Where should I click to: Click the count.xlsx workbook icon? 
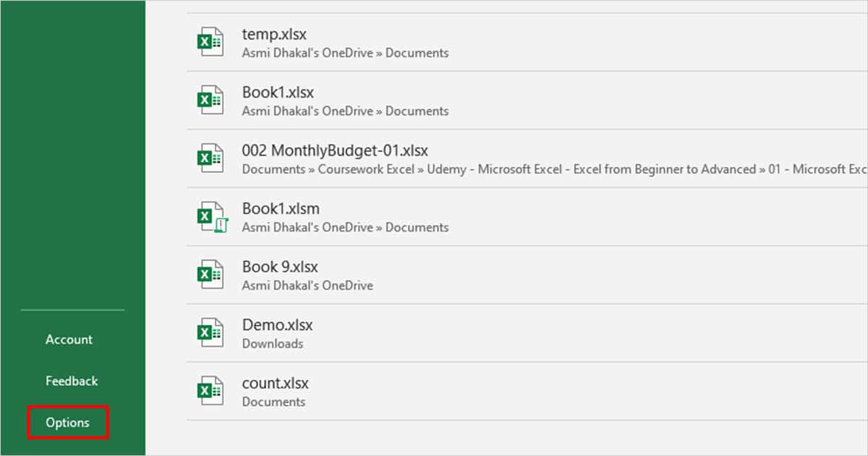(x=210, y=391)
